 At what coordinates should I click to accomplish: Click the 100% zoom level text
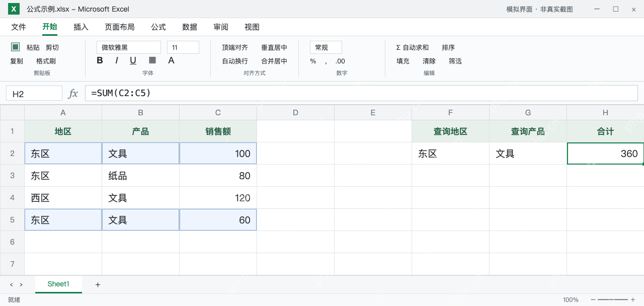coord(571,299)
